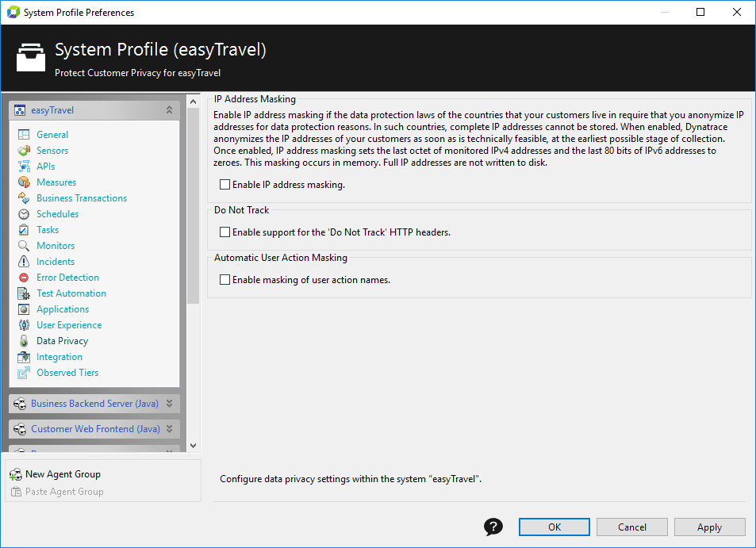Open the Tasks page
The image size is (756, 548).
(x=48, y=230)
